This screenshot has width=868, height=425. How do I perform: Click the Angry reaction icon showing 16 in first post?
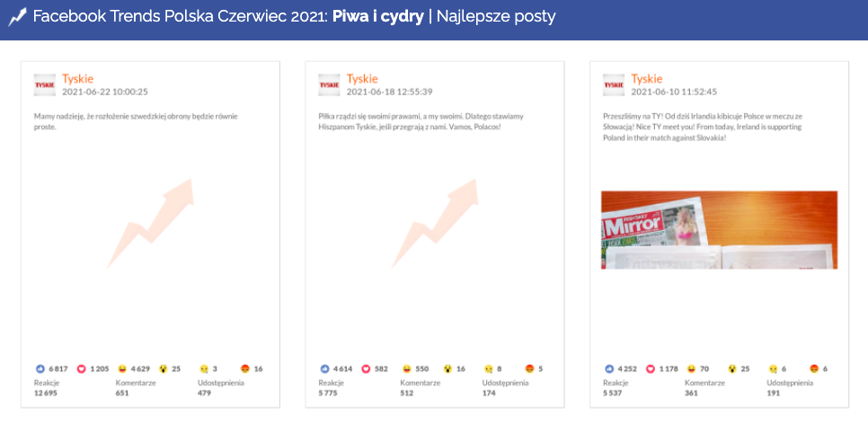[x=245, y=368]
